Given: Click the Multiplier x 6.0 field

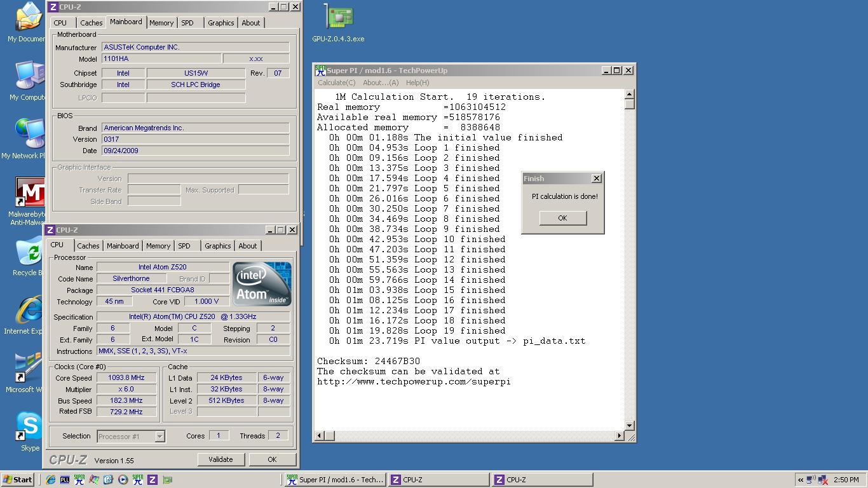Looking at the screenshot, I should click(x=126, y=389).
